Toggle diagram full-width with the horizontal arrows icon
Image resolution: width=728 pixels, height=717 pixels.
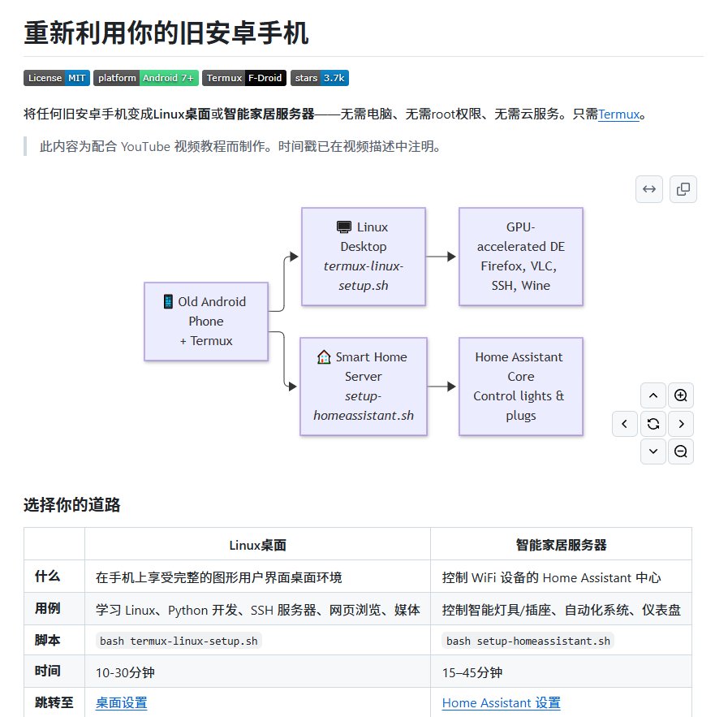[x=649, y=189]
